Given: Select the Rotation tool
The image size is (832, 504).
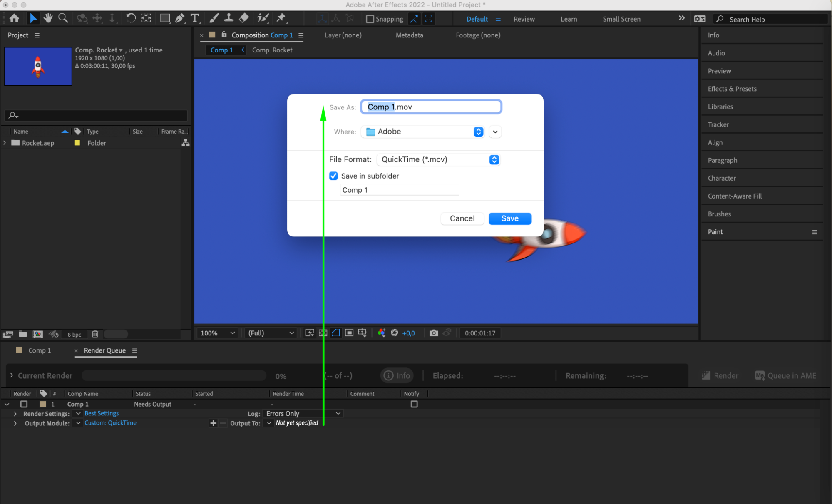Looking at the screenshot, I should pos(131,18).
